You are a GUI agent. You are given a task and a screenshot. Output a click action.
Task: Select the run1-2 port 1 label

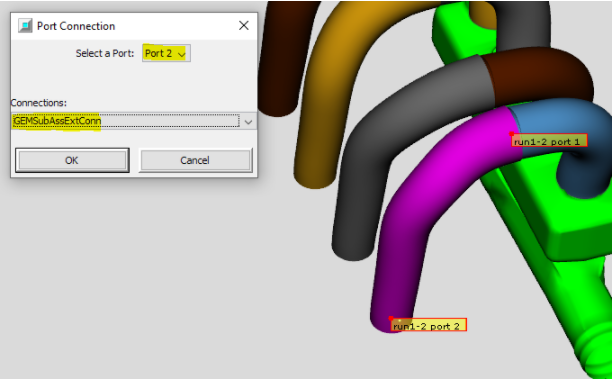point(549,141)
